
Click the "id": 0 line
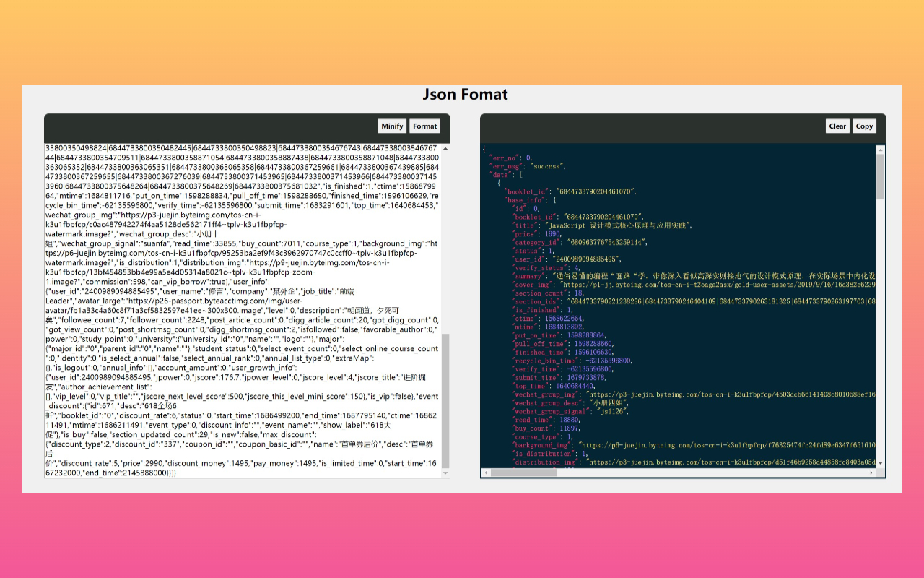[x=526, y=208]
